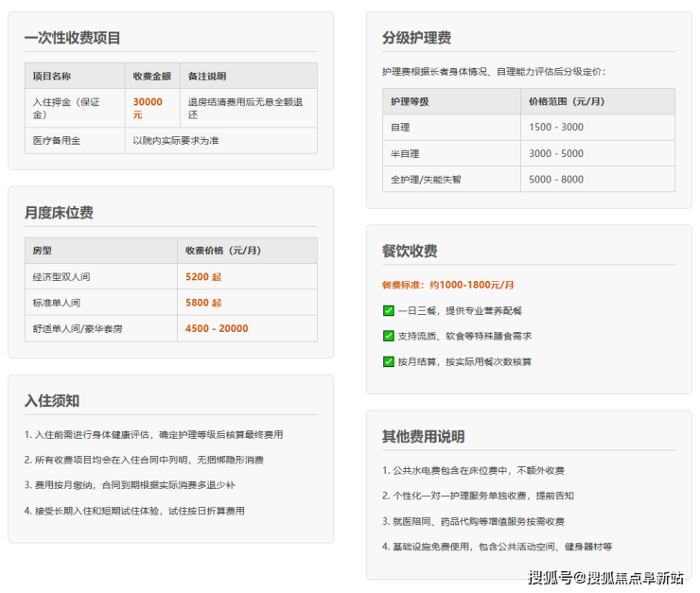Image resolution: width=700 pixels, height=593 pixels.
Task: Select the 收费金额 column header
Action: tap(151, 77)
